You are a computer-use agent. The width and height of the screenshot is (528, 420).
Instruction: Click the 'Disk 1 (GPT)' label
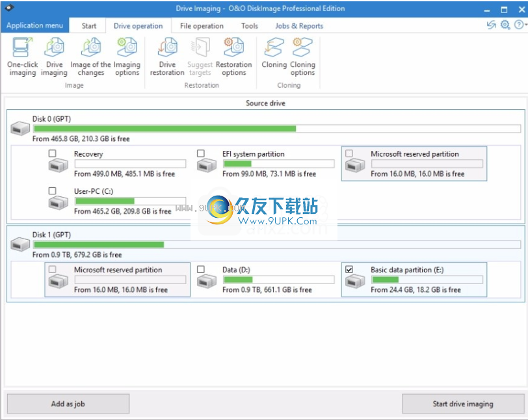pyautogui.click(x=51, y=235)
